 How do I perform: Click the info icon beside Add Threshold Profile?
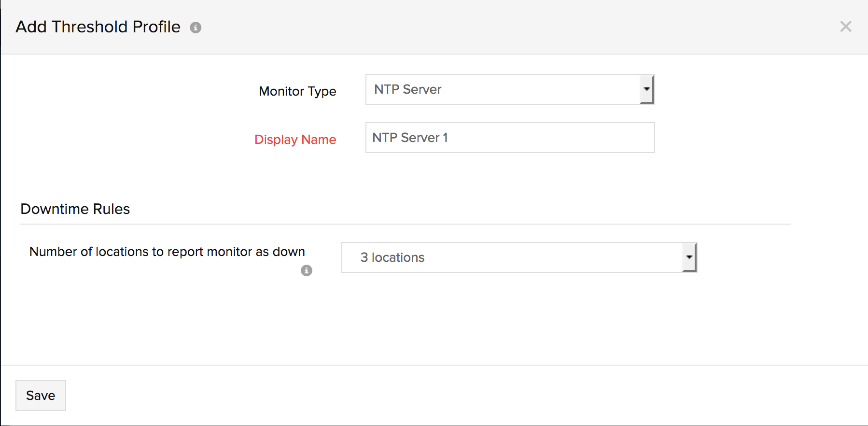[196, 28]
